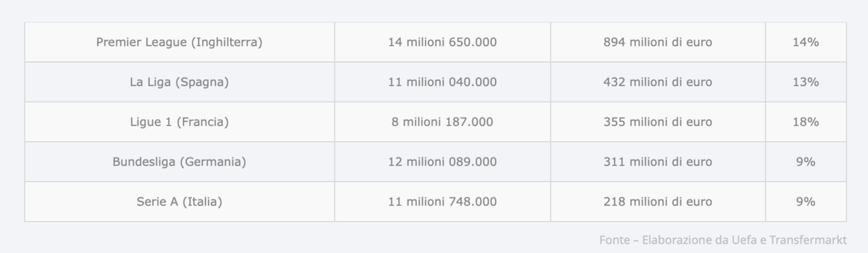Select the La Liga (Spagna) cell
This screenshot has height=253, width=868.
(x=180, y=82)
